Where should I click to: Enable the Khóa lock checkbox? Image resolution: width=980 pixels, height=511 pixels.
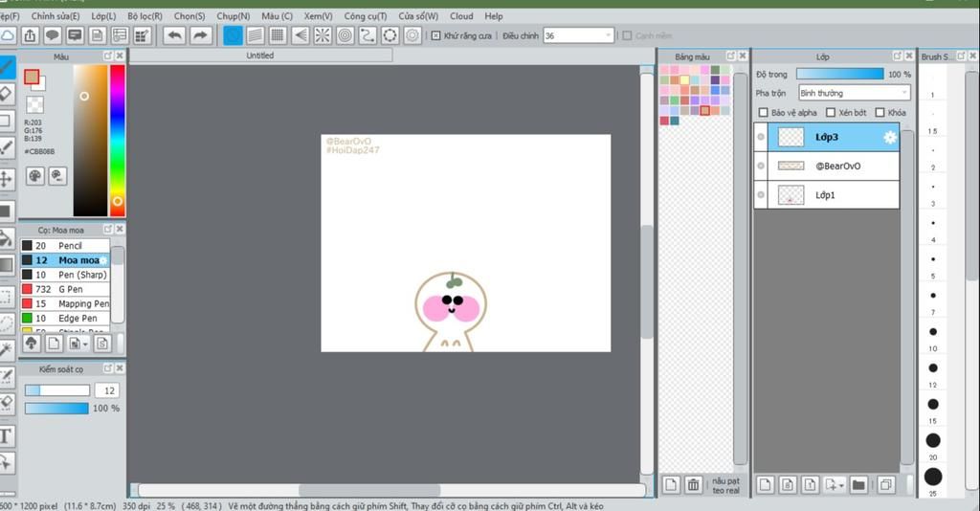(880, 113)
